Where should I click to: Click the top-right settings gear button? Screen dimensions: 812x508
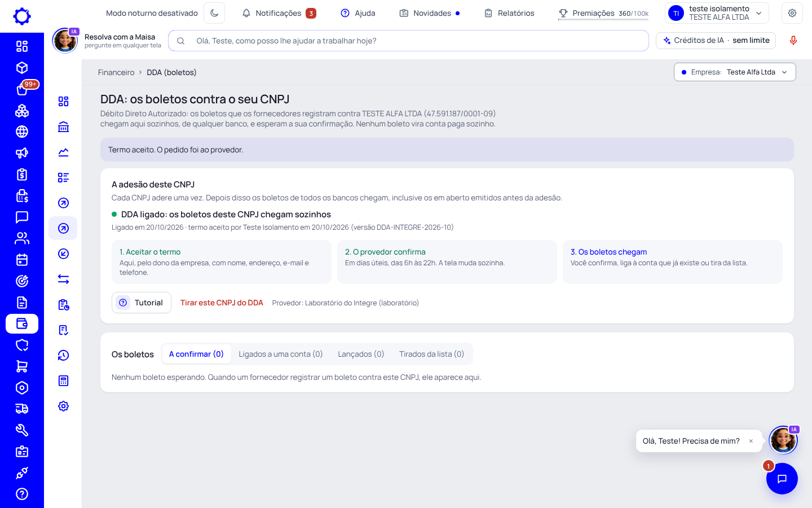point(792,13)
